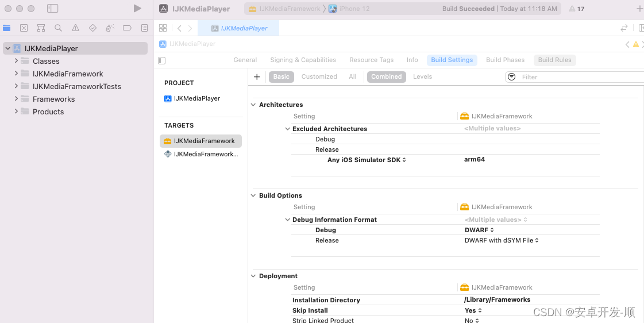Go to previous issue arrow in jump bar

coord(627,44)
